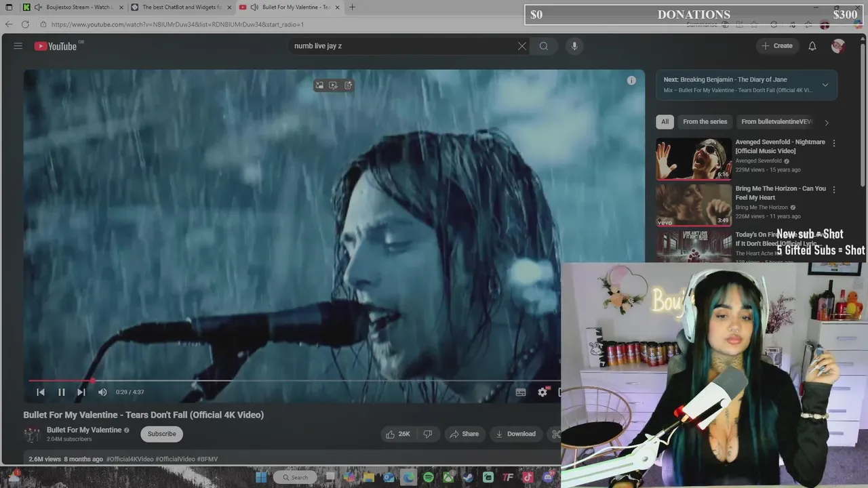Open YouTube notifications bell
Image resolution: width=868 pixels, height=488 pixels.
812,46
